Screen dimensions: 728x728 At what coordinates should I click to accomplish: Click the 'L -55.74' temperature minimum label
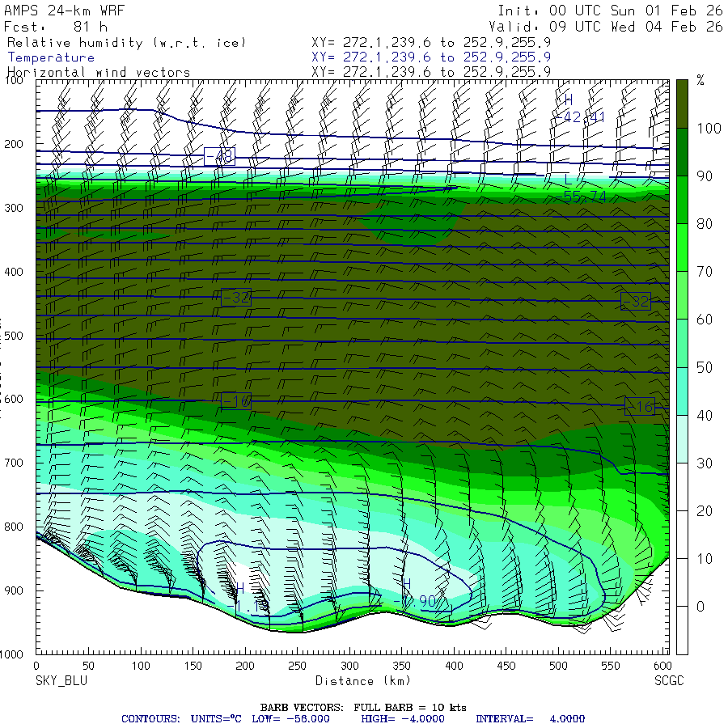click(580, 188)
